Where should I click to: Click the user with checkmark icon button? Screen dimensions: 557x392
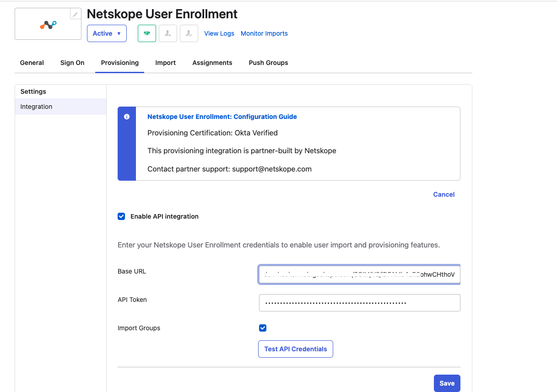(189, 33)
